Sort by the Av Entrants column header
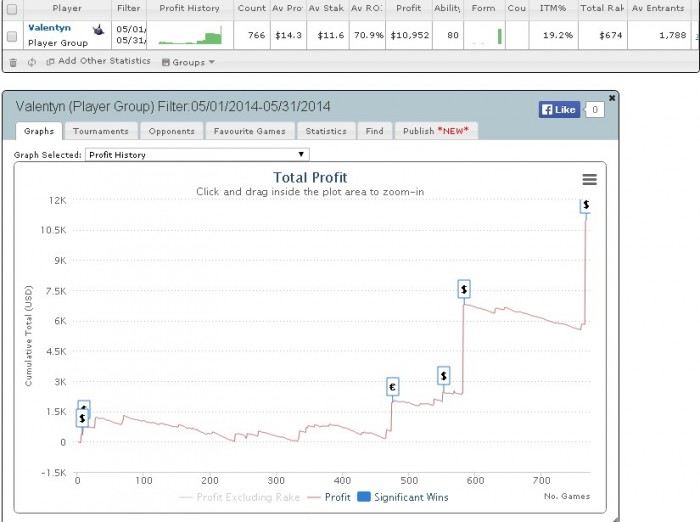 coord(658,8)
